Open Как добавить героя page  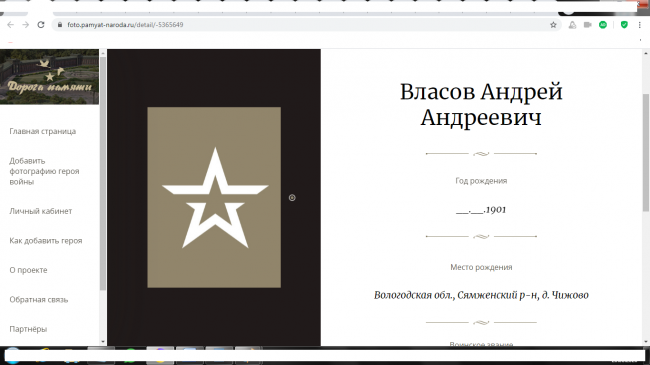click(x=46, y=241)
